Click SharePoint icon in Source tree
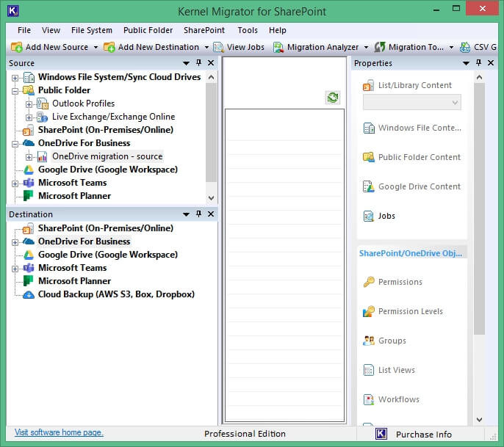The image size is (504, 447). click(x=28, y=130)
